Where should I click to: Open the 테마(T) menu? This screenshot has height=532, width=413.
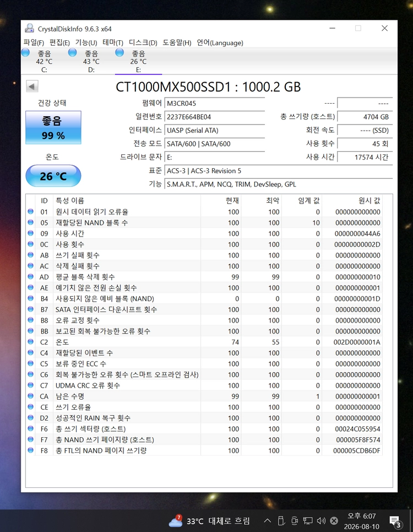click(113, 43)
